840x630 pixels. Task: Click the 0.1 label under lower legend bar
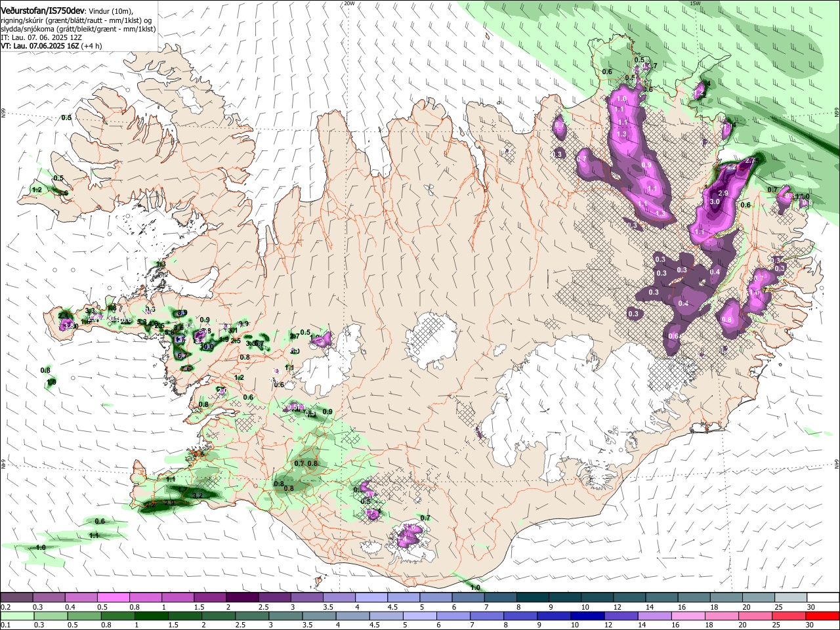[x=5, y=625]
